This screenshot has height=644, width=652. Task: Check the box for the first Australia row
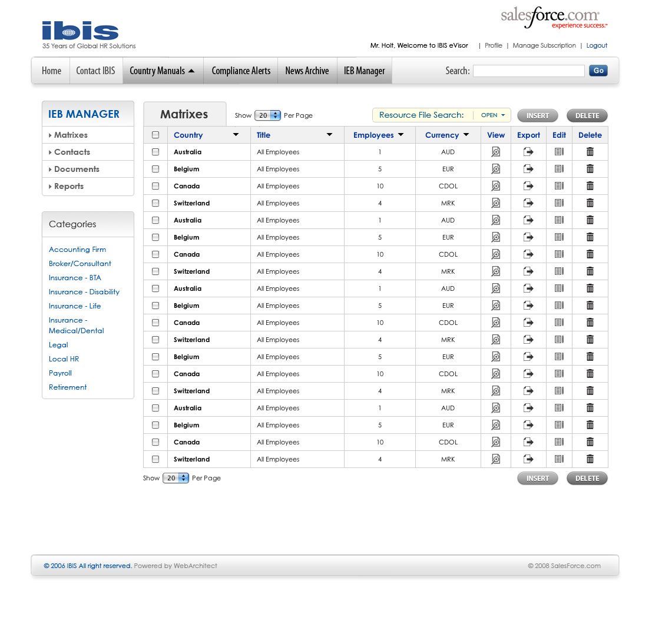point(155,152)
